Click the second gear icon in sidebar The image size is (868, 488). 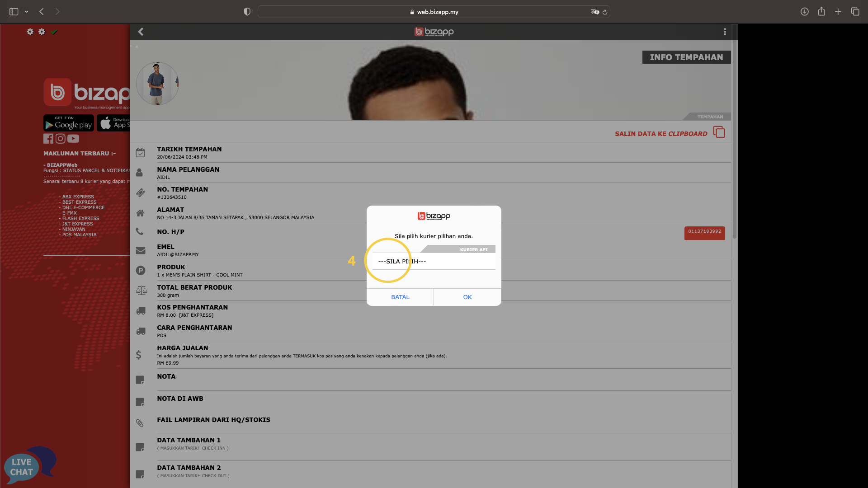[42, 32]
